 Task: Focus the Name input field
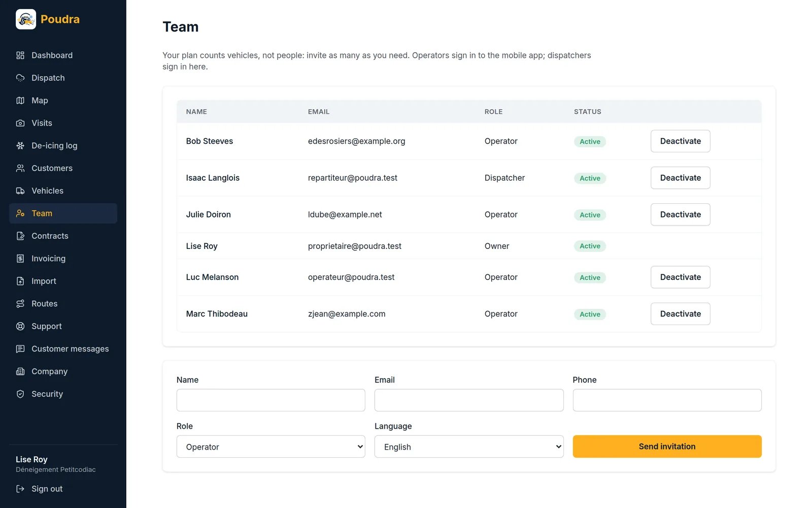(271, 400)
